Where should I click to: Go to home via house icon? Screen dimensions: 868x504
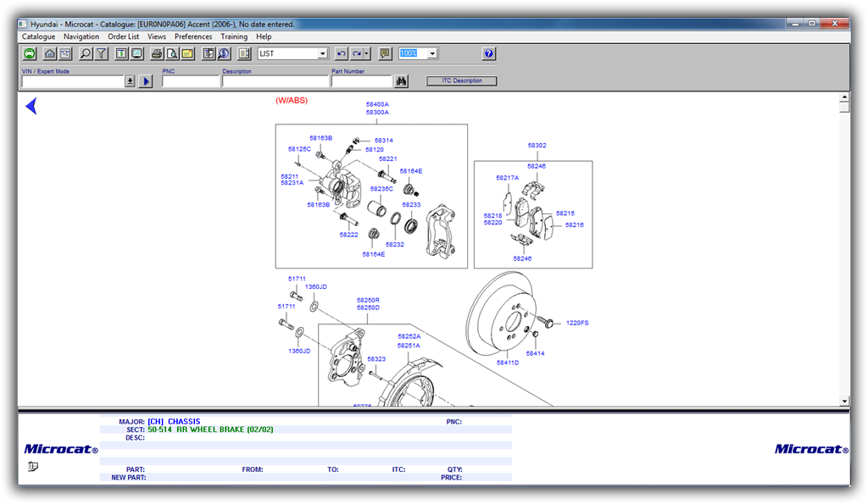click(50, 53)
